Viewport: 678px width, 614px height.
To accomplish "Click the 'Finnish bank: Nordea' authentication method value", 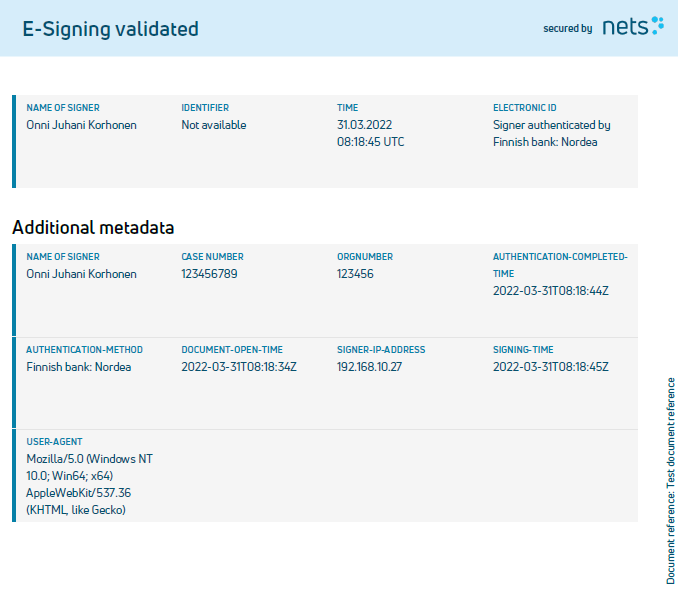I will [x=79, y=367].
